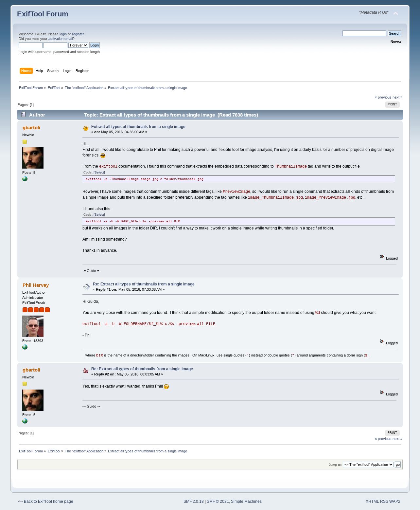Viewport: 420px width, 510px height.
Task: Click Back to ExifTool home page link
Action: click(x=45, y=501)
